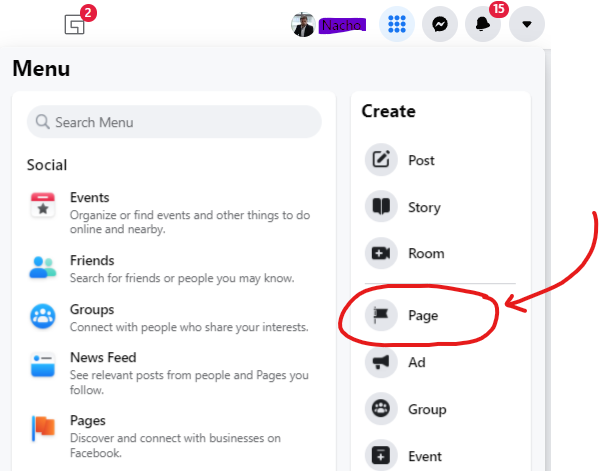Open the Messenger chat icon
The width and height of the screenshot is (599, 471).
[x=440, y=24]
